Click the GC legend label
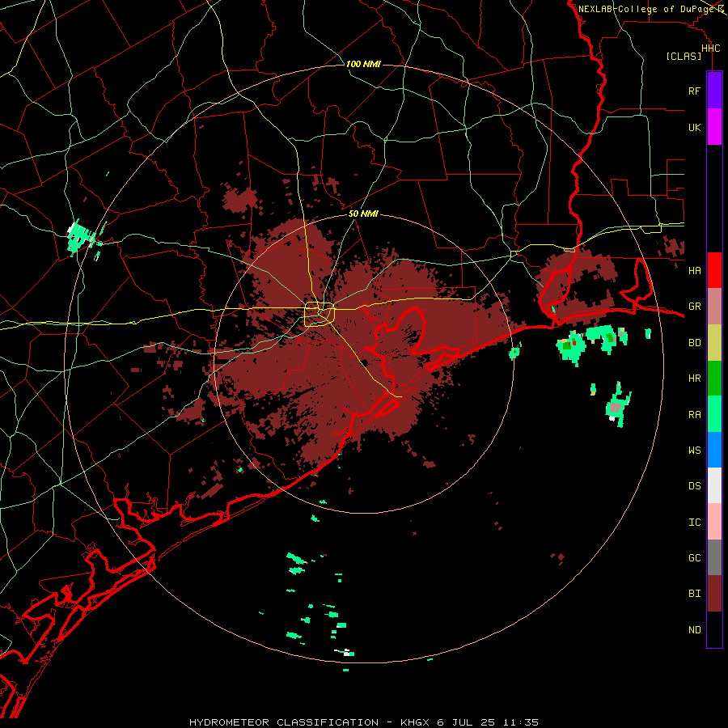Screen dimensions: 728x728 pyautogui.click(x=694, y=558)
